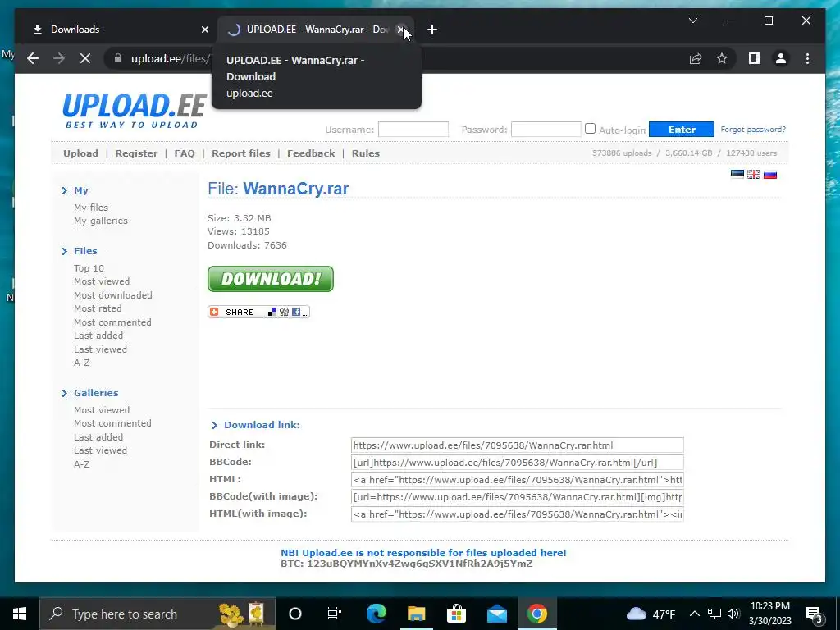Viewport: 840px width, 630px height.
Task: Open Most viewed under Files
Action: point(101,281)
